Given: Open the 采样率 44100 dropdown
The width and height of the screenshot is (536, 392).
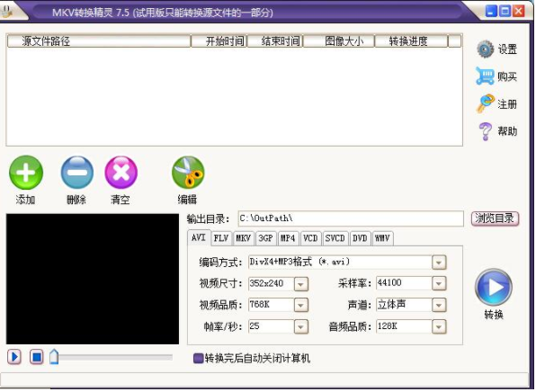Looking at the screenshot, I should coord(439,284).
